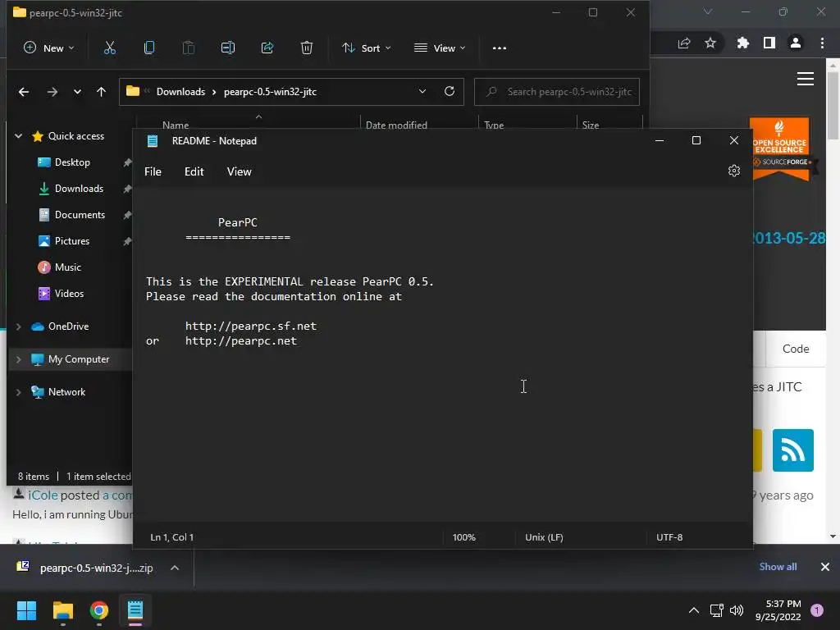This screenshot has height=630, width=840.
Task: Click the blue RSS feed icon
Action: tap(793, 450)
